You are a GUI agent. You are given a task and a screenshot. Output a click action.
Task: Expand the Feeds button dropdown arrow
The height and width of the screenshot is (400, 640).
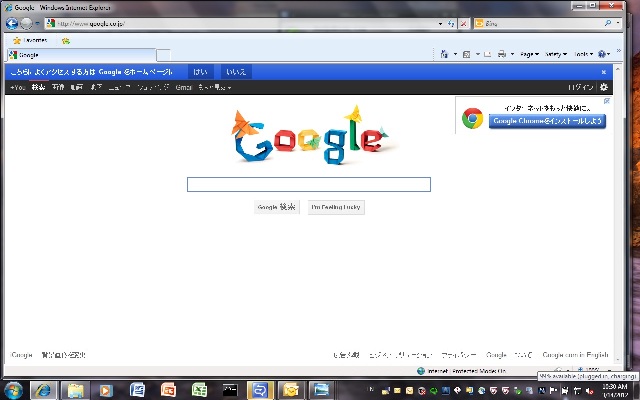point(477,54)
